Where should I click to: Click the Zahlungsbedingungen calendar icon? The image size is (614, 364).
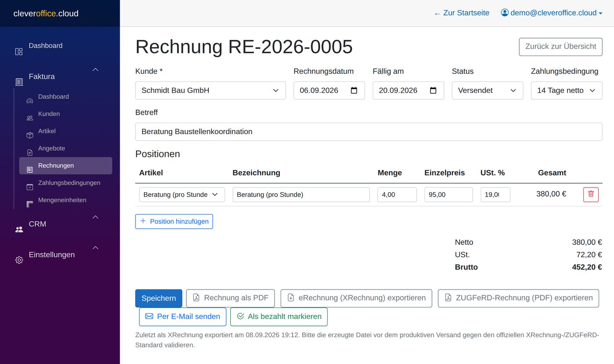click(30, 187)
